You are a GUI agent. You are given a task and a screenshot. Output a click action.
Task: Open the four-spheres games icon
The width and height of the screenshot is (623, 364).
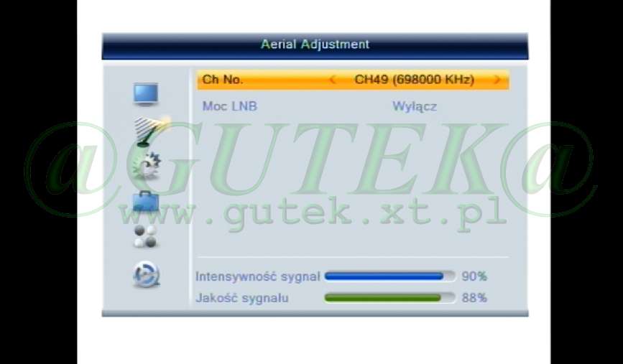point(145,237)
